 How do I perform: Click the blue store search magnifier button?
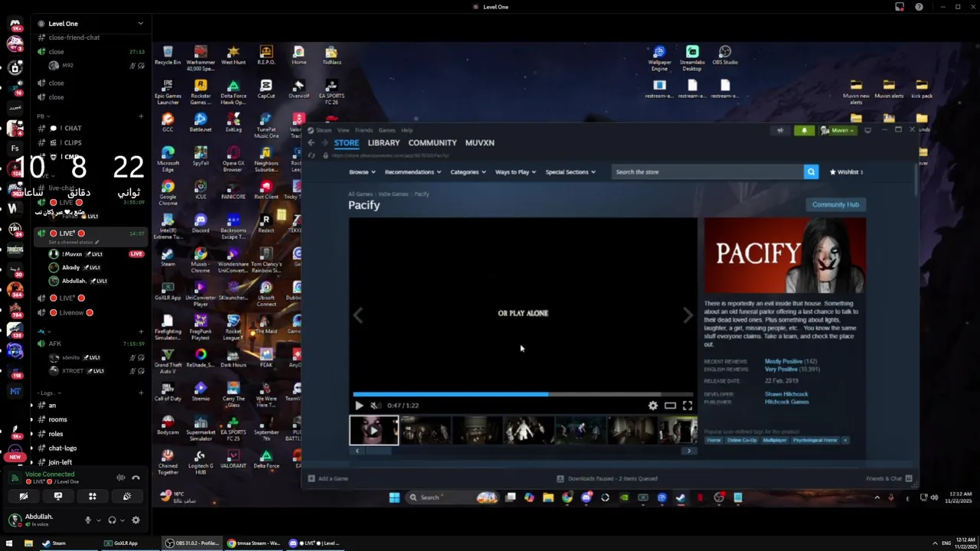(811, 172)
